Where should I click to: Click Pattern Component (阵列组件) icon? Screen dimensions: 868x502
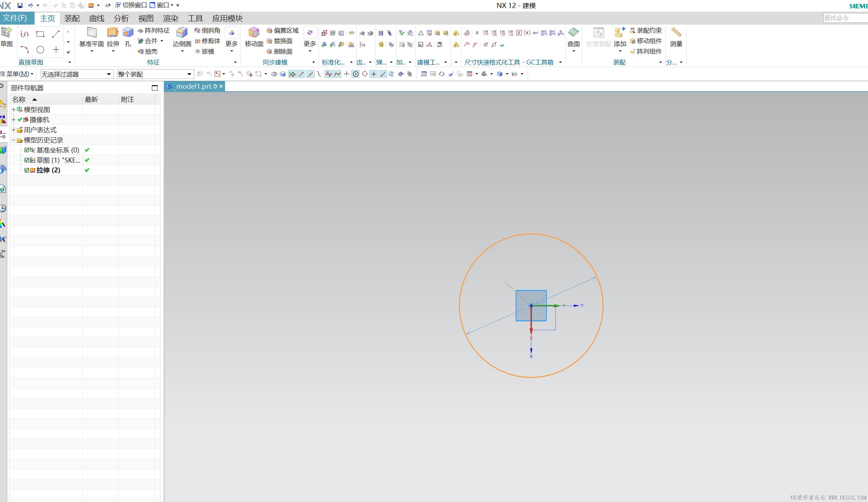[x=633, y=51]
